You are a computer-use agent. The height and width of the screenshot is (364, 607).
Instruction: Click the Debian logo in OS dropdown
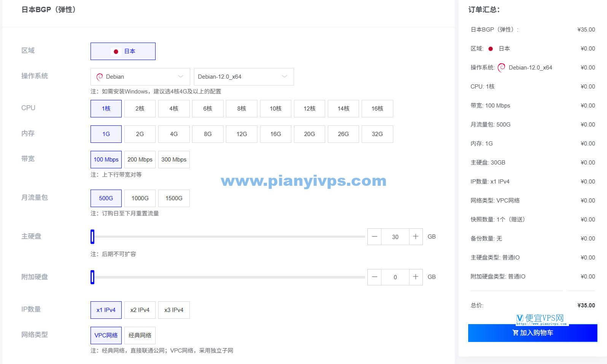pos(100,77)
